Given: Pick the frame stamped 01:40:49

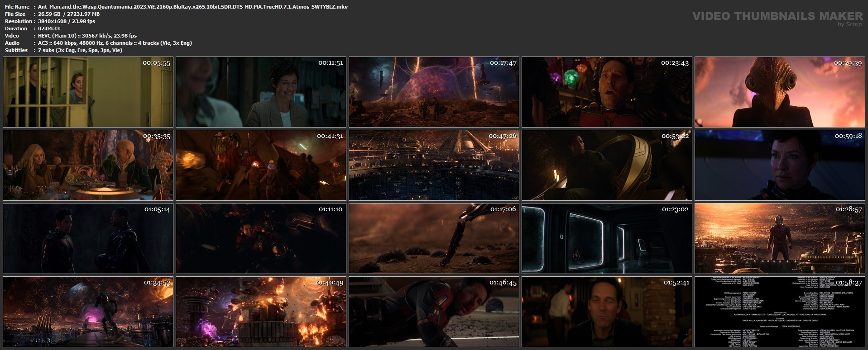Looking at the screenshot, I should 261,312.
